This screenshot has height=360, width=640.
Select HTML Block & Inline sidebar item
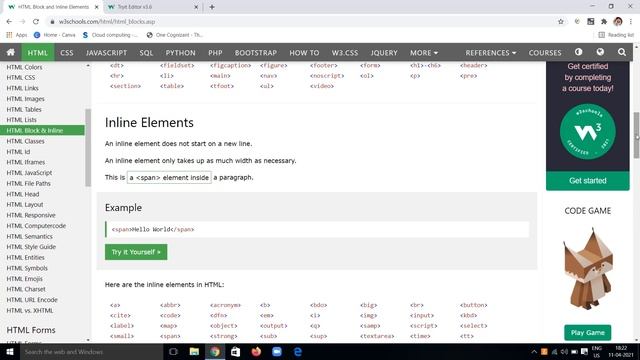point(42,130)
